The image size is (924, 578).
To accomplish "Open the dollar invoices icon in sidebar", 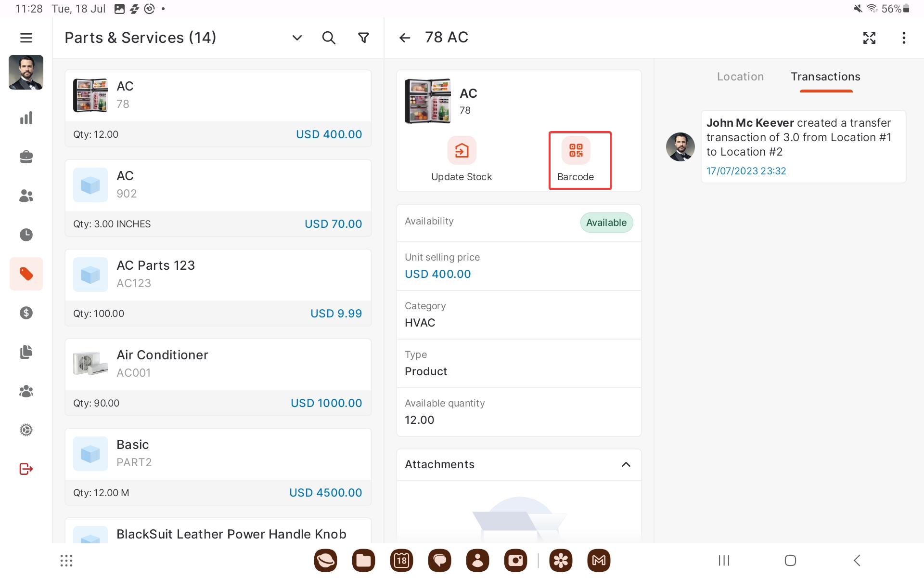I will pos(26,313).
